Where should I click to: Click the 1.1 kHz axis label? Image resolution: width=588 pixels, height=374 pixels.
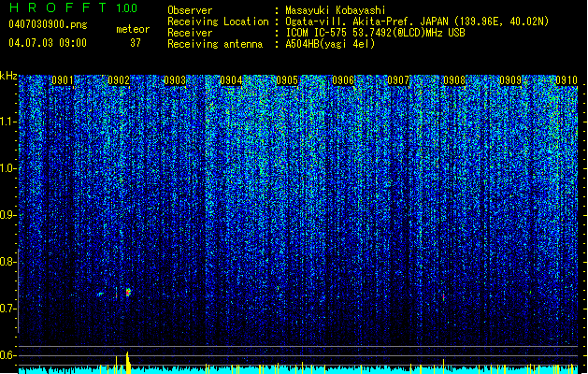[7, 122]
